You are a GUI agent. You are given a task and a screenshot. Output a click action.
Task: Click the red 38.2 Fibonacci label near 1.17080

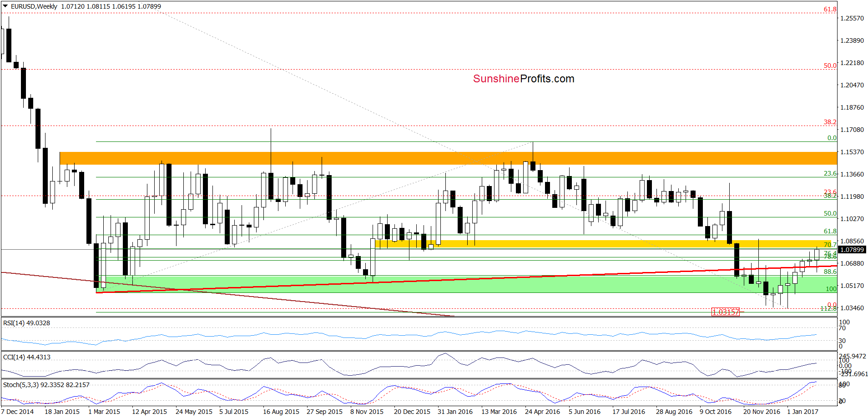[x=830, y=122]
